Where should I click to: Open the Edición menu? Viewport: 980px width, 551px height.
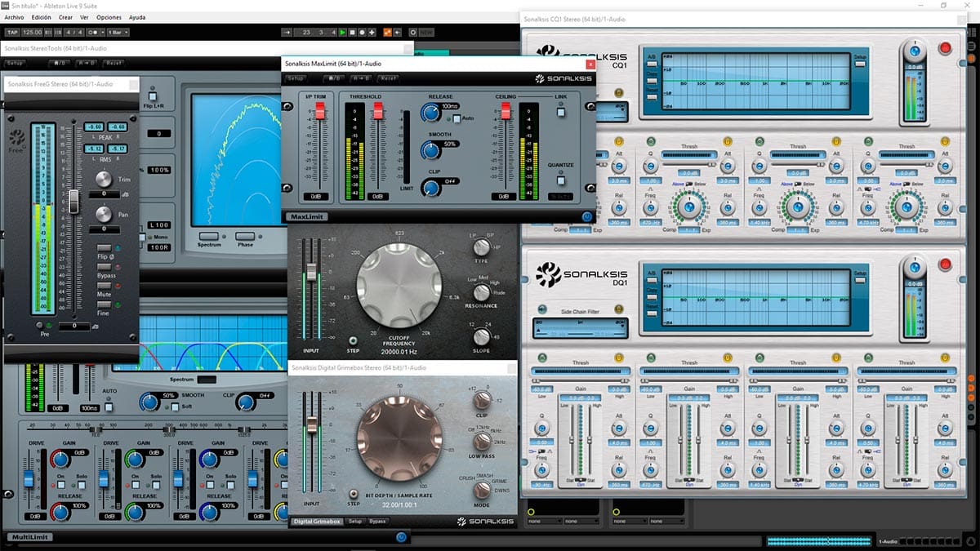coord(40,17)
